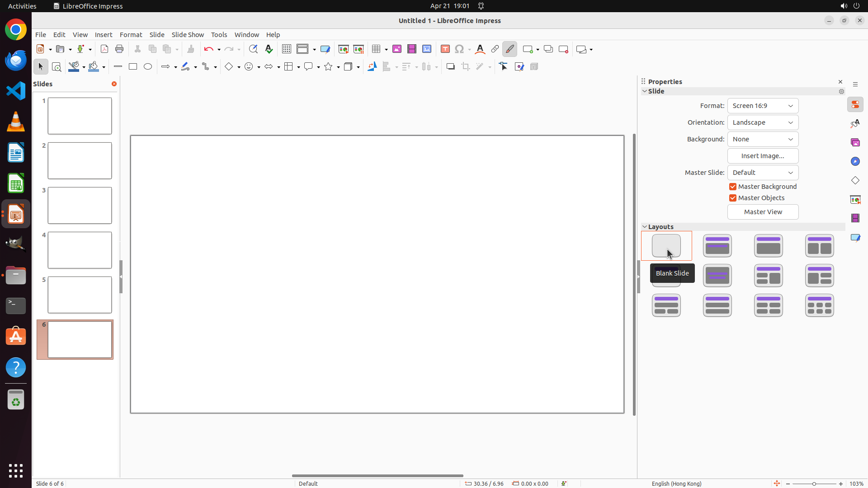Collapse the Layouts section

[x=645, y=227]
